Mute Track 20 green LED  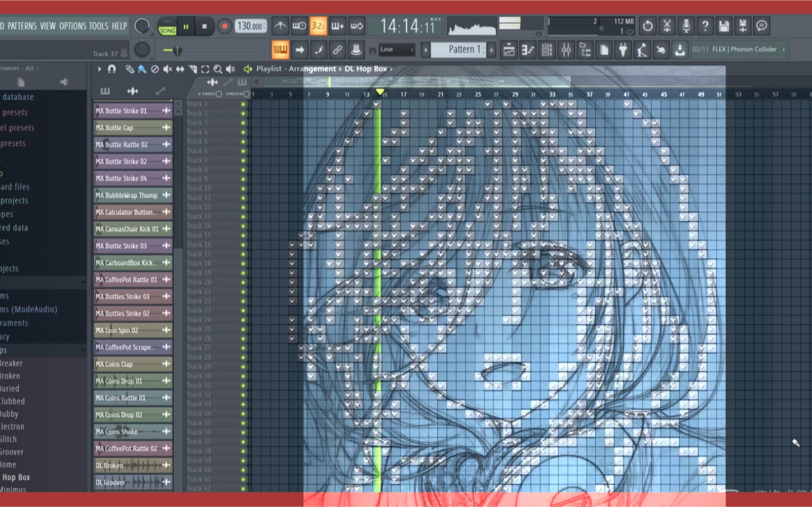tap(243, 282)
